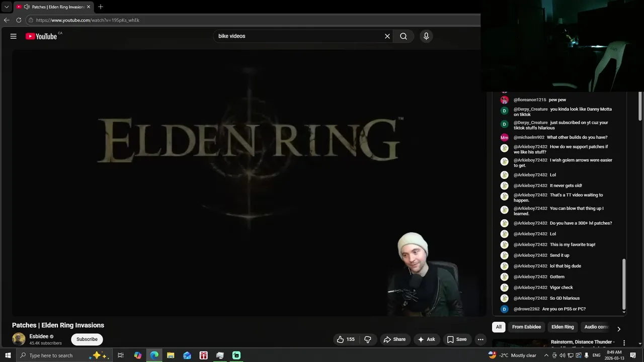Switch to Patches Elden Ring Invasions tab

(54, 7)
